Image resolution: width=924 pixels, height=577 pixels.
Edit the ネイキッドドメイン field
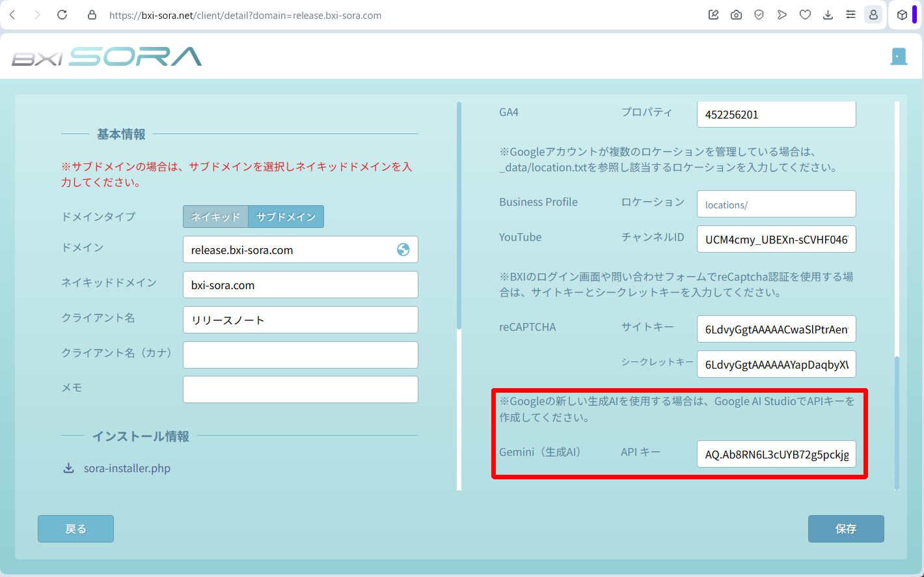pyautogui.click(x=301, y=285)
